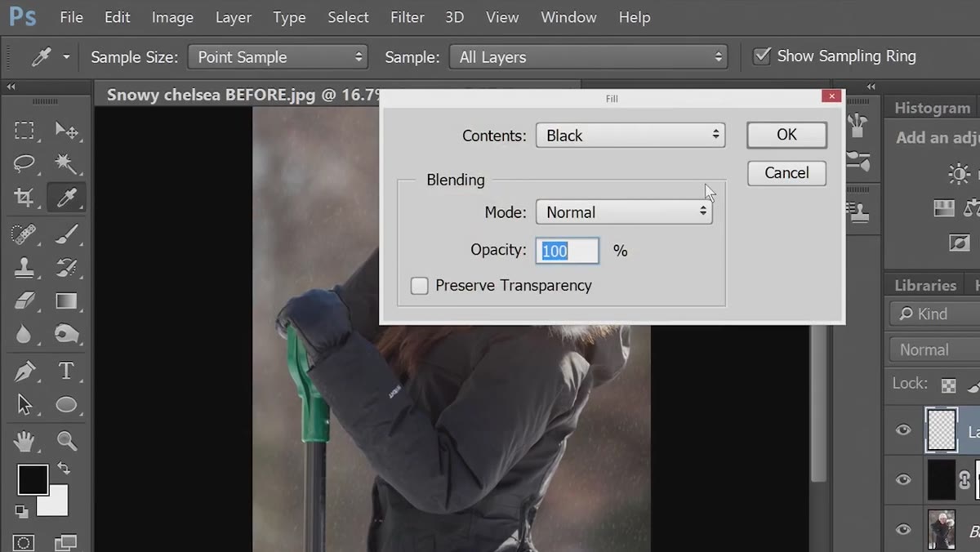Collapse the toolbox with double-arrow

pyautogui.click(x=11, y=87)
